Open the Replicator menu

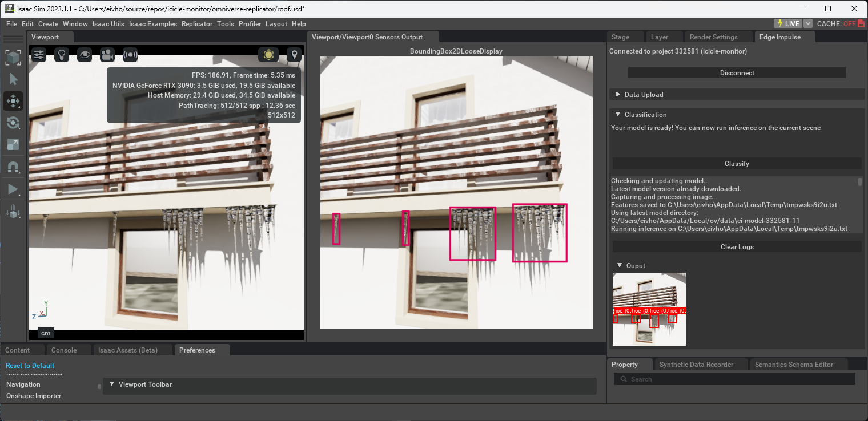tap(197, 24)
